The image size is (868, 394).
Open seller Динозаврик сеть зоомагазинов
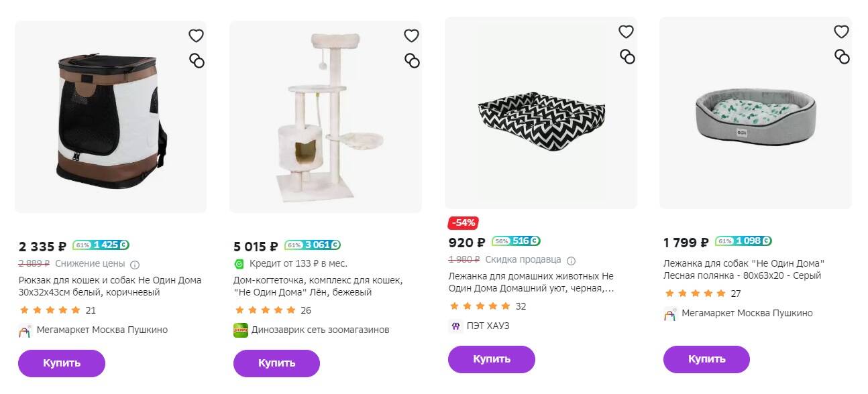(320, 330)
